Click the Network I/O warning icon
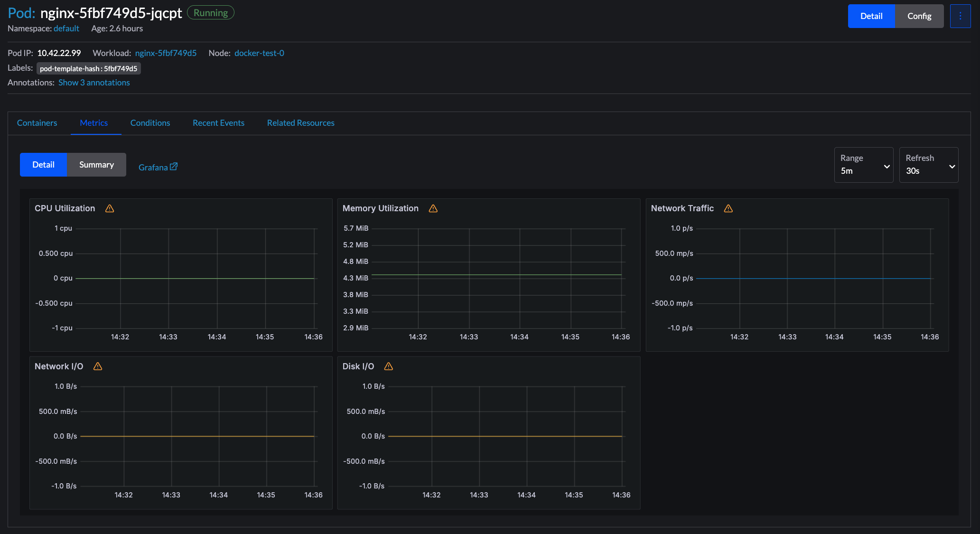 (98, 366)
